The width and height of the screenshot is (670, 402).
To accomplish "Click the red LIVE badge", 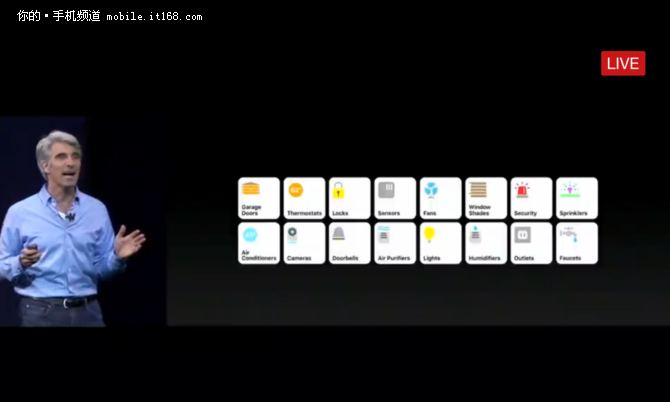I will 623,63.
